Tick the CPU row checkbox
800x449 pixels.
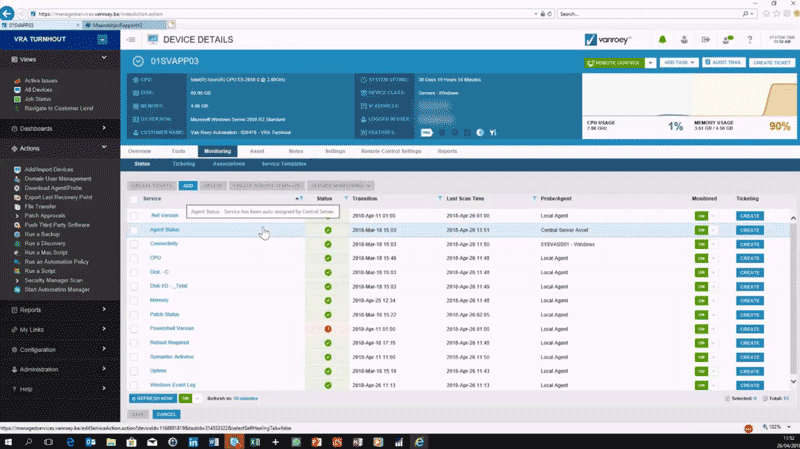pyautogui.click(x=134, y=258)
